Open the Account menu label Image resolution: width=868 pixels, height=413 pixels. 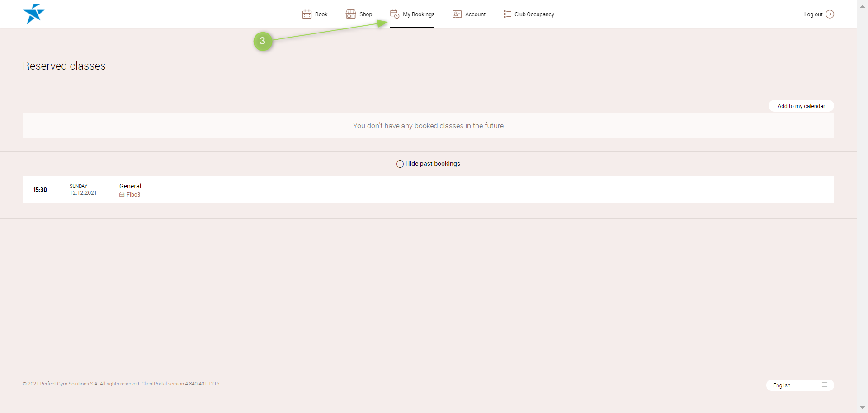click(476, 14)
